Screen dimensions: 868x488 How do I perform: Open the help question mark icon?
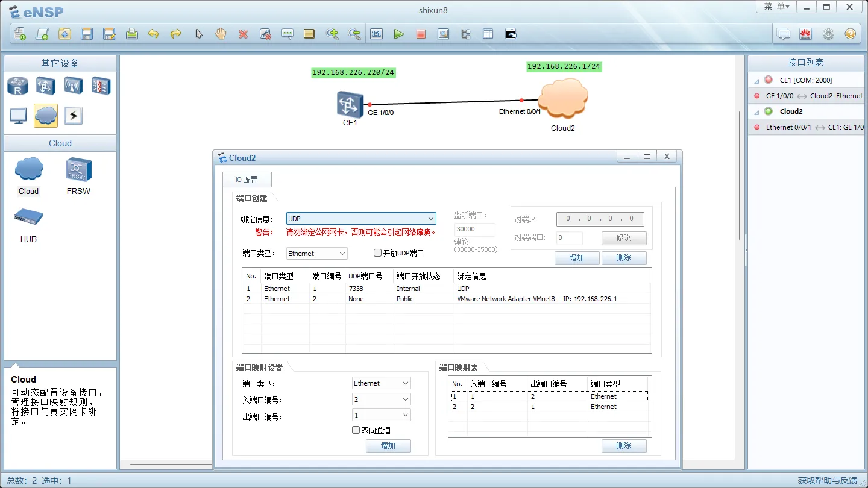(850, 34)
